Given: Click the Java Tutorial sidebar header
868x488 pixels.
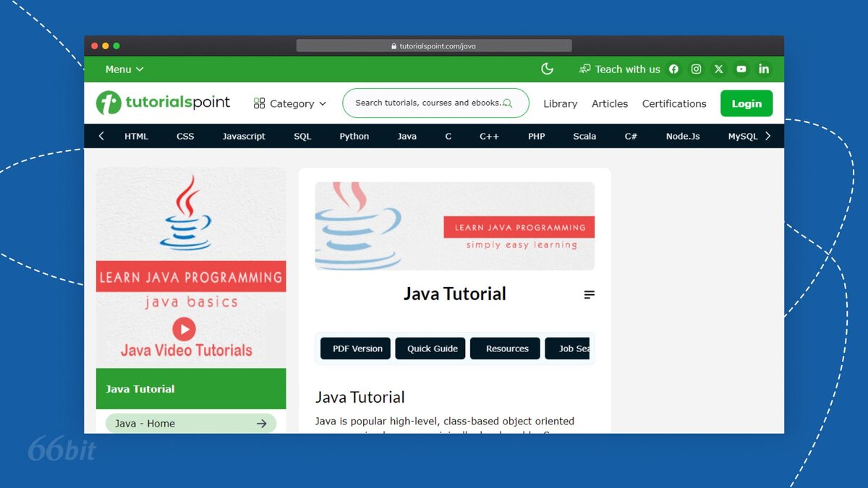Looking at the screenshot, I should pyautogui.click(x=191, y=389).
